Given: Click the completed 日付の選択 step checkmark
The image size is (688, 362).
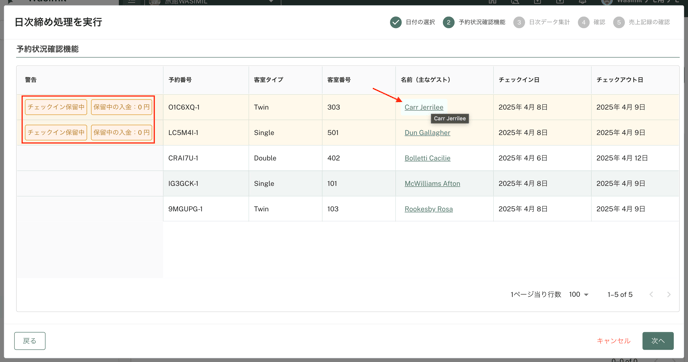Looking at the screenshot, I should [395, 22].
